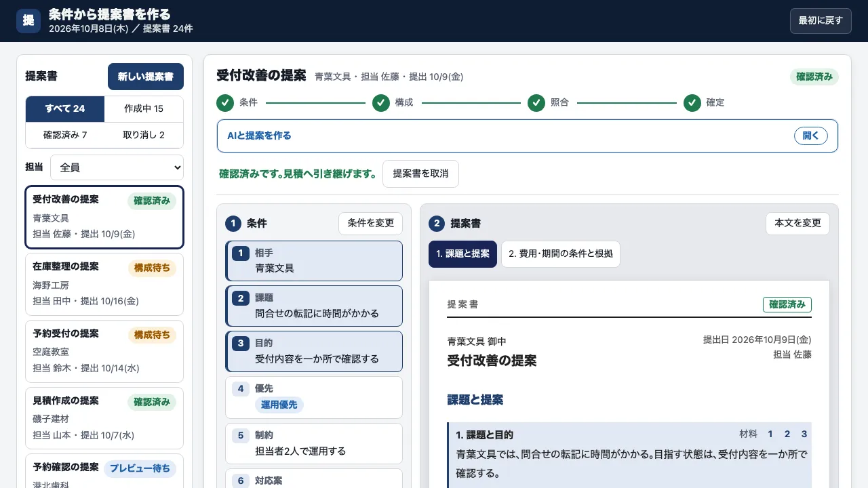Click the 確定 step checkmark icon
Viewport: 868px width, 488px height.
pyautogui.click(x=692, y=102)
